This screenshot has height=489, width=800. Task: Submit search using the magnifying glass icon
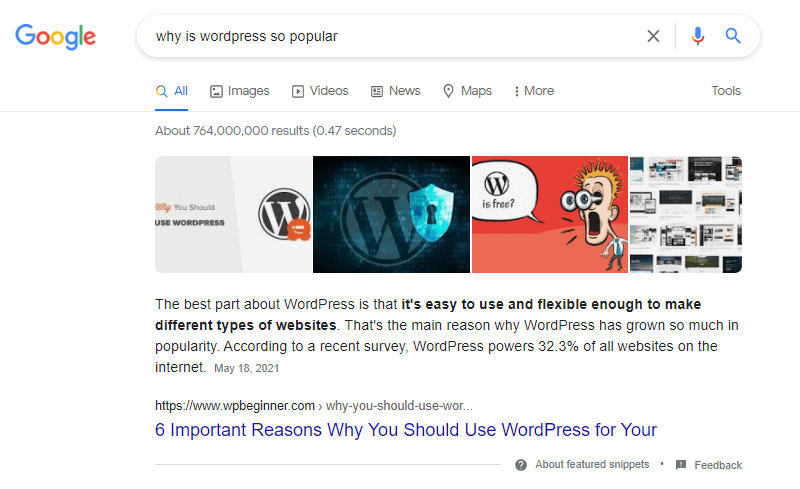click(733, 36)
